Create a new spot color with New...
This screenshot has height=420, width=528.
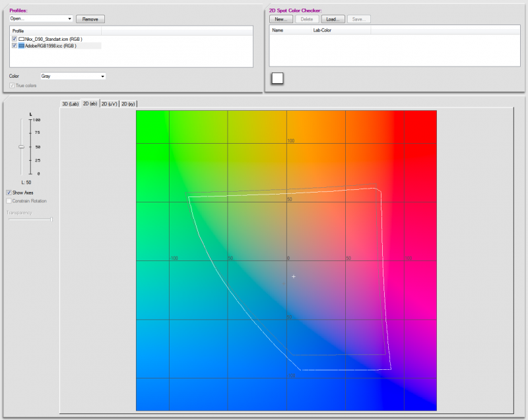click(x=281, y=19)
